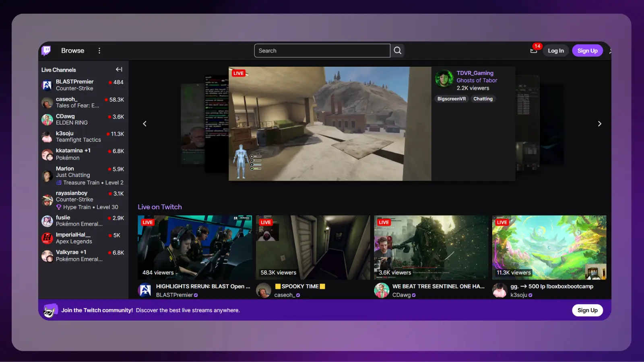Click Hype Train trophy icon under rayasianboy
This screenshot has width=644, height=362.
59,207
